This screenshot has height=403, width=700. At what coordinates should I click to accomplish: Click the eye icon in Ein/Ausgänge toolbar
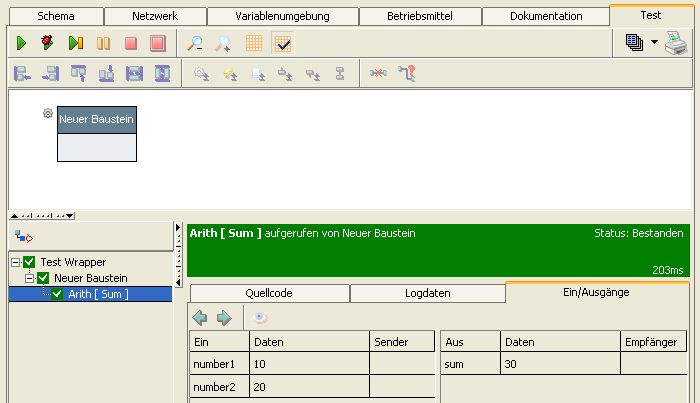tap(261, 317)
